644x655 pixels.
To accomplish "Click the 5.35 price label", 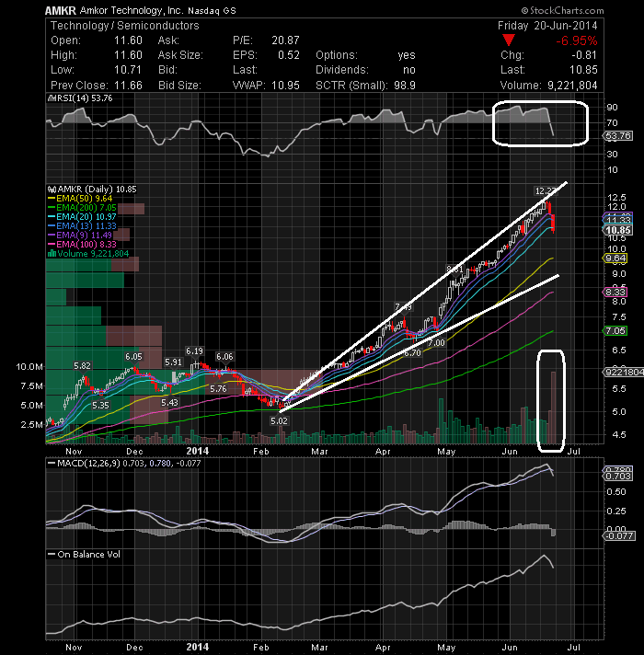I will tap(100, 405).
